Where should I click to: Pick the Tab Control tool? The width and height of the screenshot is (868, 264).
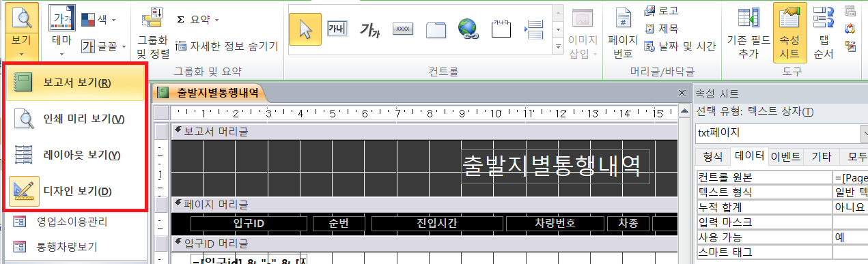coord(436,29)
